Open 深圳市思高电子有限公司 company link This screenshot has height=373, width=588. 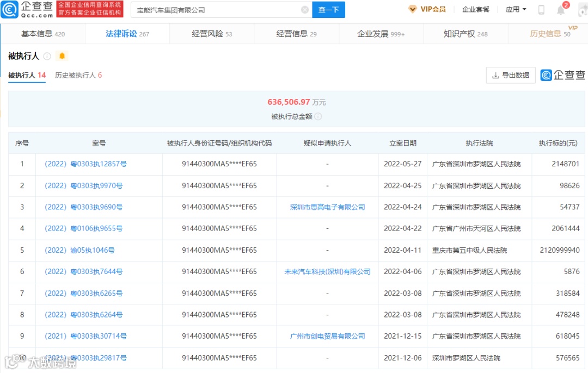click(x=327, y=207)
